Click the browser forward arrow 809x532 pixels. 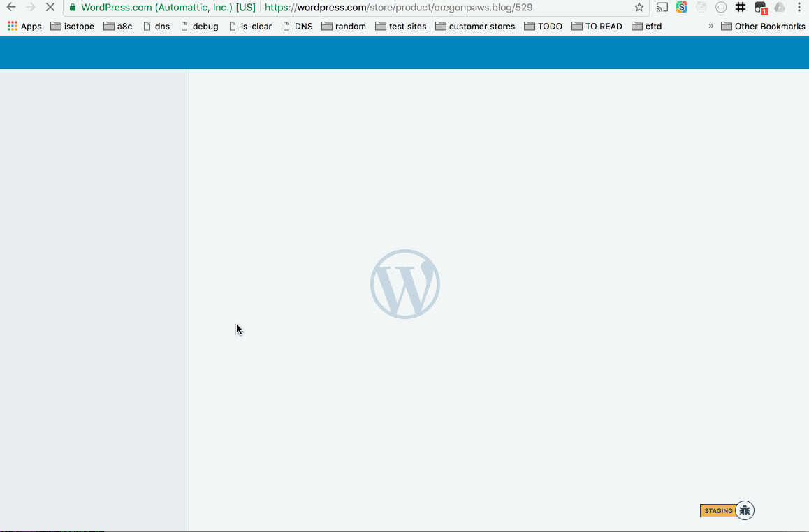pyautogui.click(x=31, y=7)
